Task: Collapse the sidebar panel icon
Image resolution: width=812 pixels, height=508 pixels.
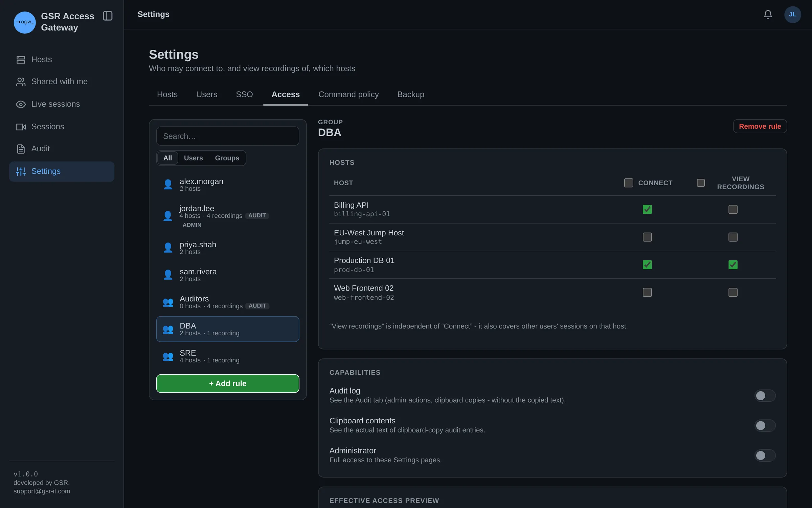Action: [108, 16]
